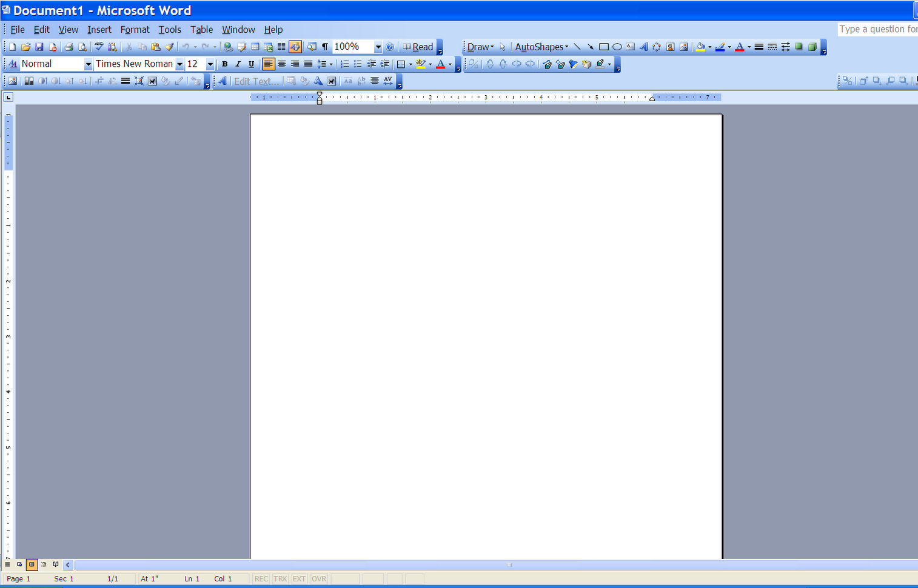Toggle Bold formatting

pos(224,64)
